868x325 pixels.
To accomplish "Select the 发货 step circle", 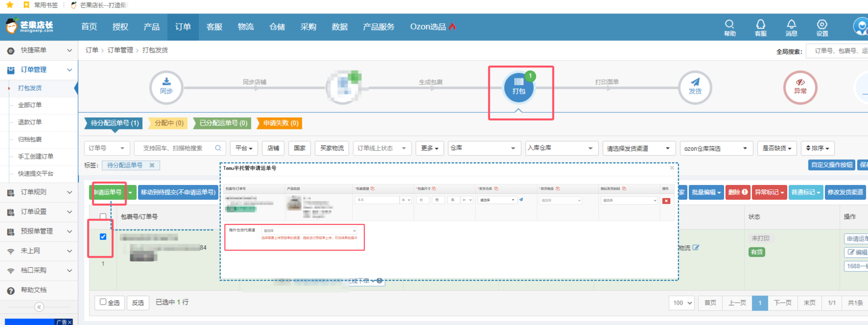I will (695, 88).
